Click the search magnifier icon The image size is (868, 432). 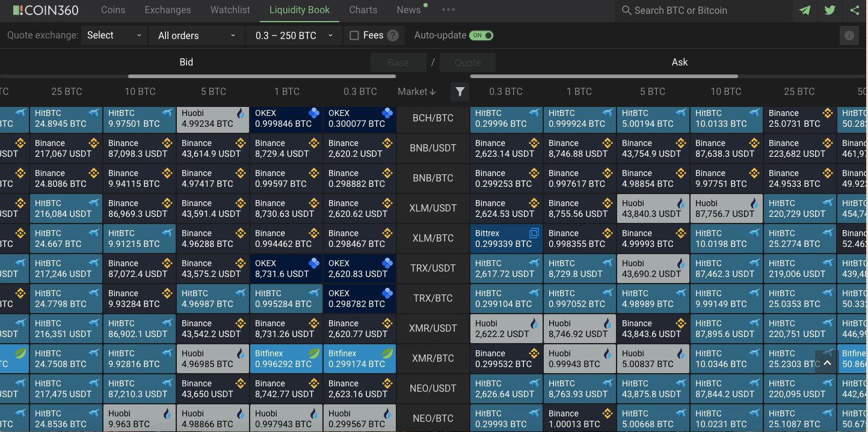626,10
